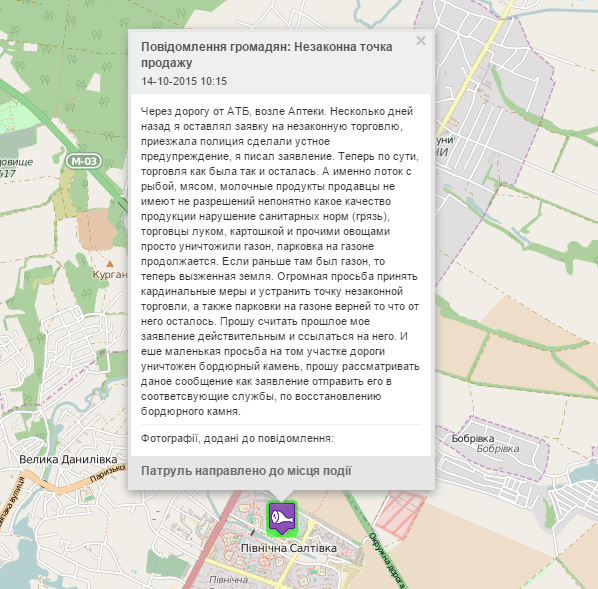The height and width of the screenshot is (589, 598).
Task: Click the Велика Данилівка map label
Action: click(x=68, y=459)
